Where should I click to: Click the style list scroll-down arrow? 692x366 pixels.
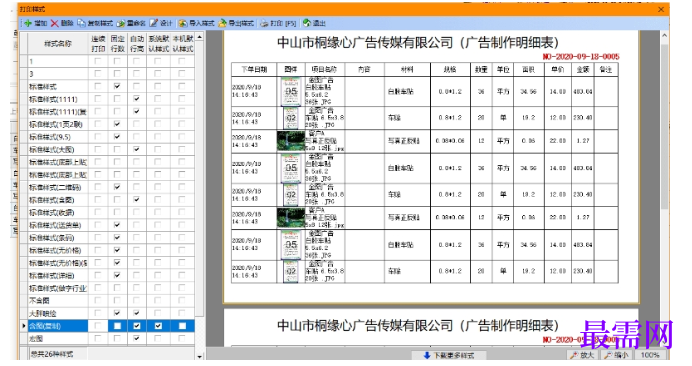pyautogui.click(x=199, y=356)
